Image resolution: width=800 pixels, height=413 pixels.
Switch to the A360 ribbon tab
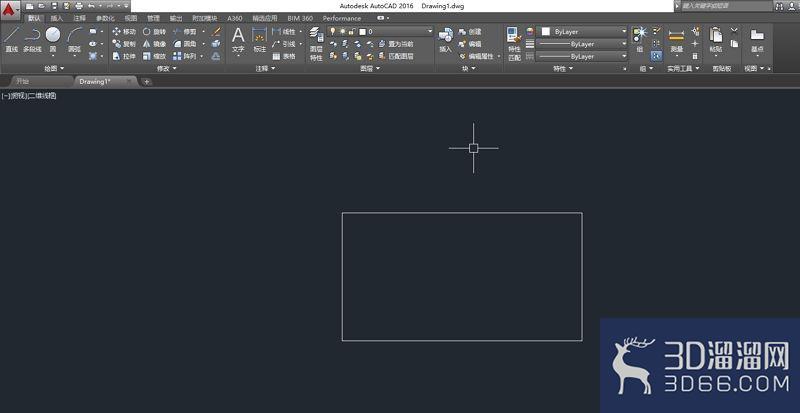click(x=235, y=18)
